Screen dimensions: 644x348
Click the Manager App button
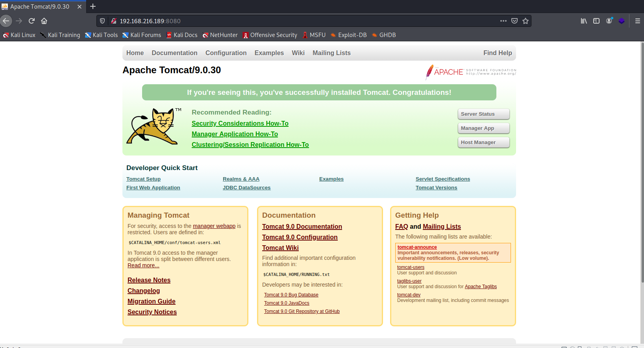(483, 128)
